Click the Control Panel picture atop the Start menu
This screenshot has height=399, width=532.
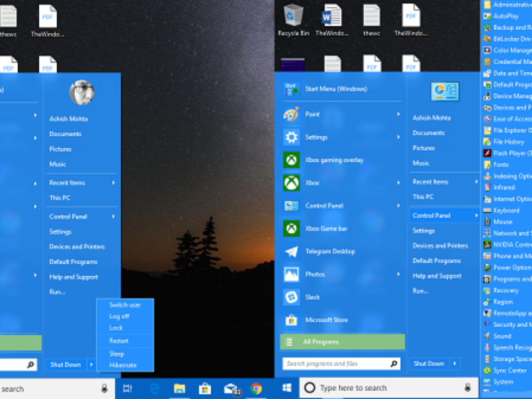click(x=445, y=91)
